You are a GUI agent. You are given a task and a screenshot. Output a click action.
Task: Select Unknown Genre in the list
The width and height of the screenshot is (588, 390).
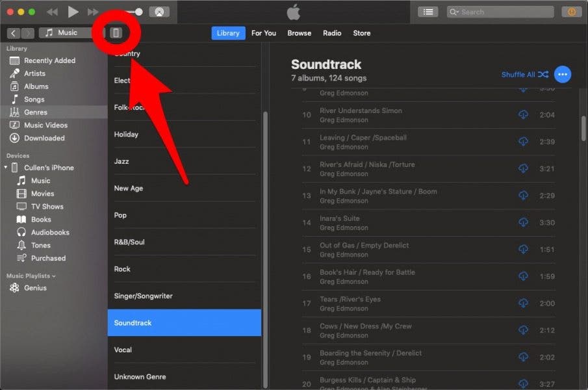pyautogui.click(x=185, y=377)
